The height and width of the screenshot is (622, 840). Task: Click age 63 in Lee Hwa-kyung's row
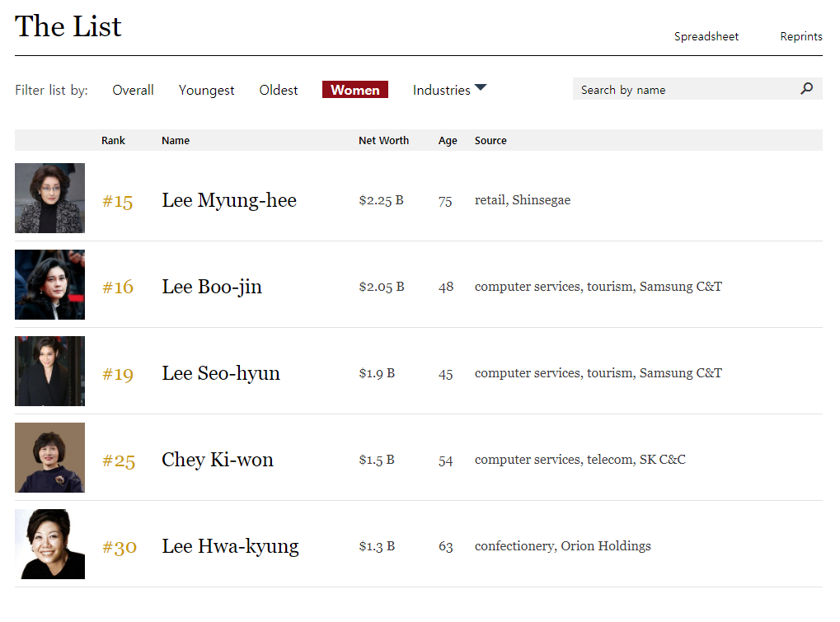tap(446, 546)
